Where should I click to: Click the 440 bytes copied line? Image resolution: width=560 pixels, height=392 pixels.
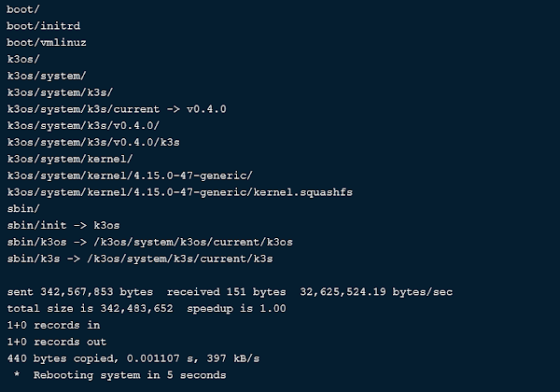click(133, 358)
